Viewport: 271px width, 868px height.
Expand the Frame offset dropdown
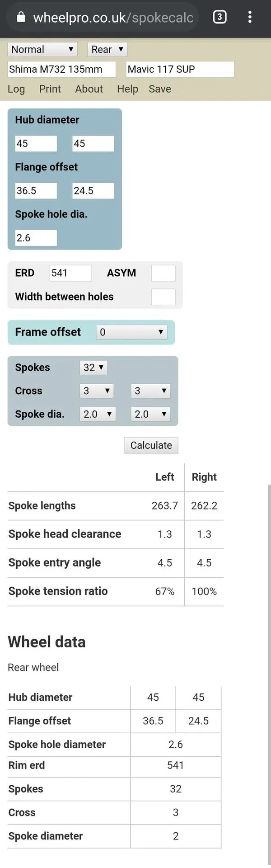(x=131, y=332)
